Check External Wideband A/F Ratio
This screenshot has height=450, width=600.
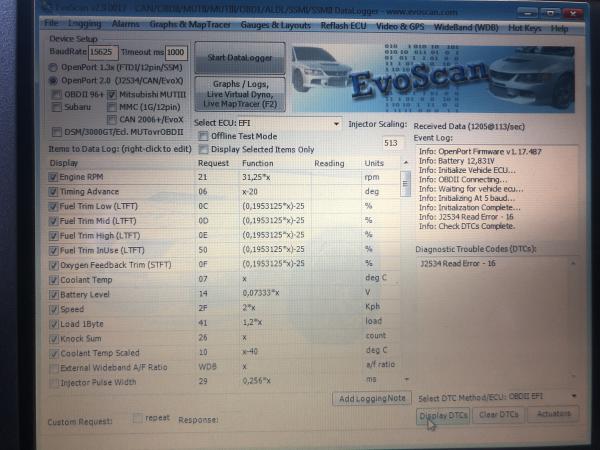point(54,368)
